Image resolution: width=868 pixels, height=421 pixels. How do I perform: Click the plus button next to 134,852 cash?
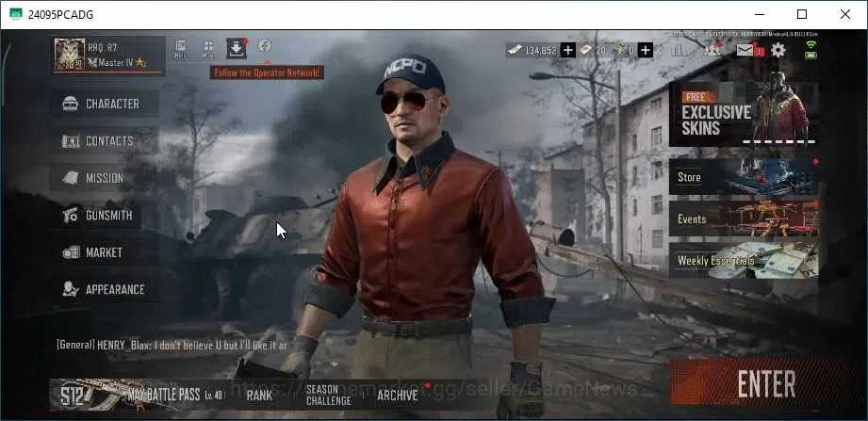(567, 50)
